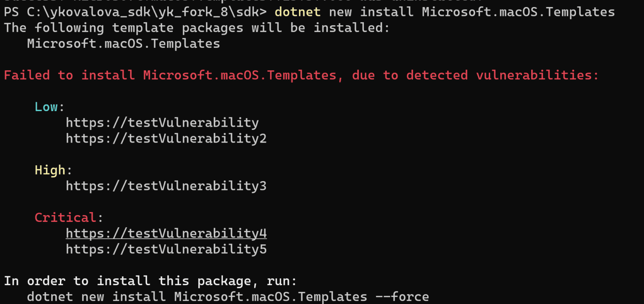The width and height of the screenshot is (644, 304).
Task: Click Microsoft.macOS.Templates in the red error line
Action: (x=239, y=75)
